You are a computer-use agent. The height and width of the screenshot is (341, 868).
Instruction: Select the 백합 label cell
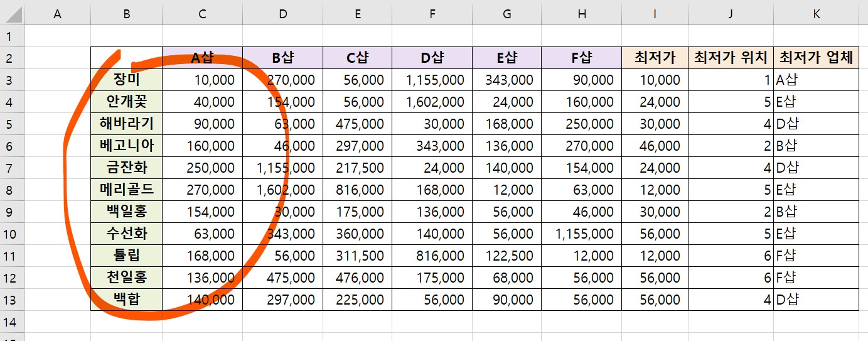tap(126, 300)
